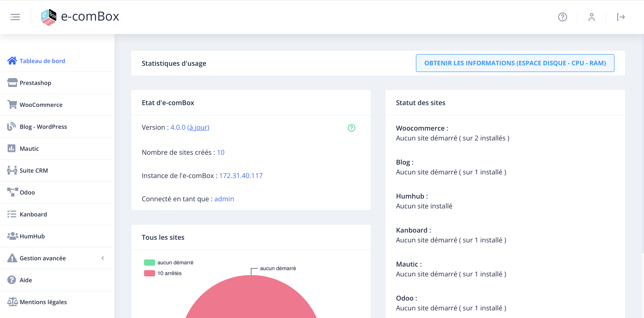Expand the Gestion avancée submenu chevron
Image resolution: width=644 pixels, height=318 pixels.
(103, 258)
